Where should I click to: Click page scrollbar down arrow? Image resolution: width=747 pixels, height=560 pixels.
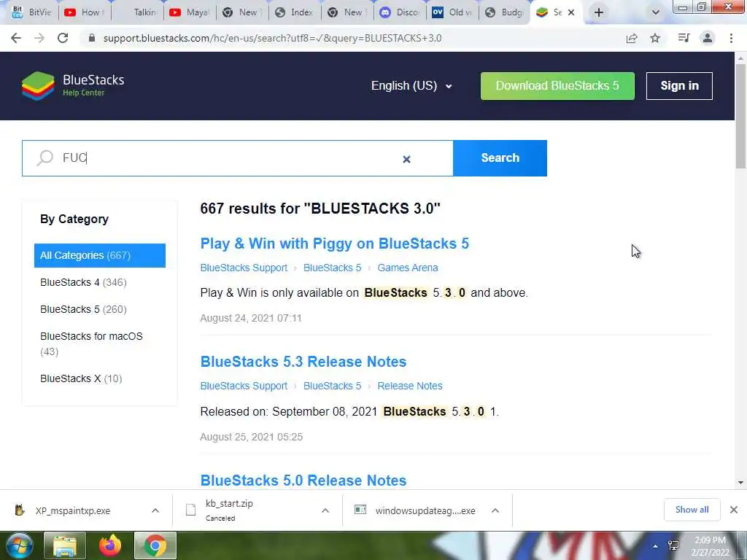[x=741, y=483]
